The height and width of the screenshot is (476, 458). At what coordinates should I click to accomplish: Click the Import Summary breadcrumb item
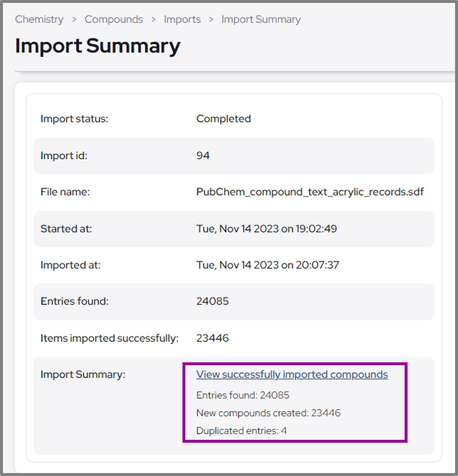pos(261,19)
